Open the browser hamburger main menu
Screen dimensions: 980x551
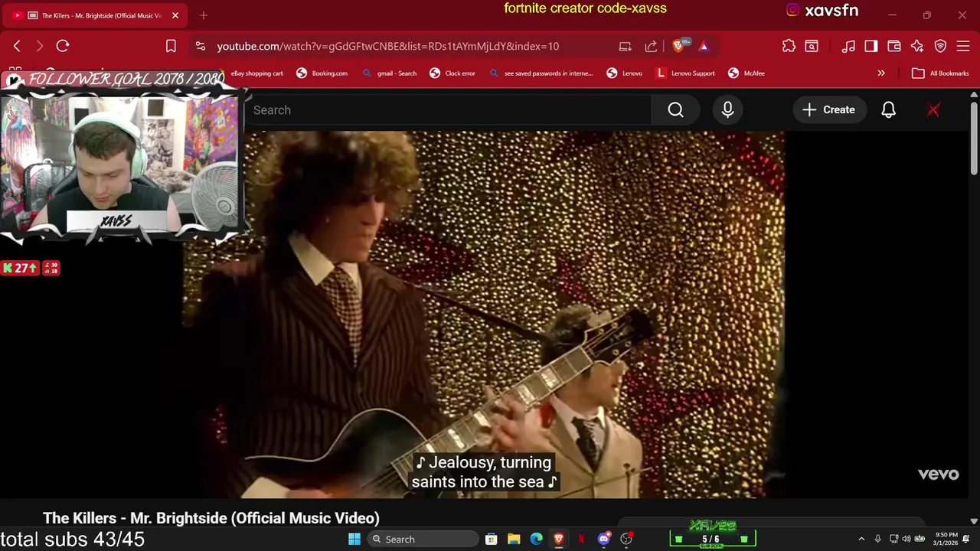click(963, 46)
